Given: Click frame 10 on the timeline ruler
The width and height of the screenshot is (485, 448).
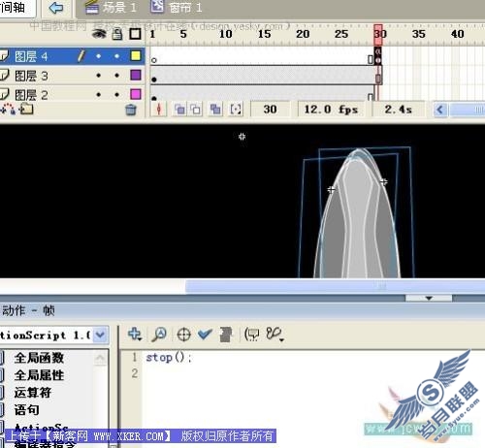Looking at the screenshot, I should [225, 34].
